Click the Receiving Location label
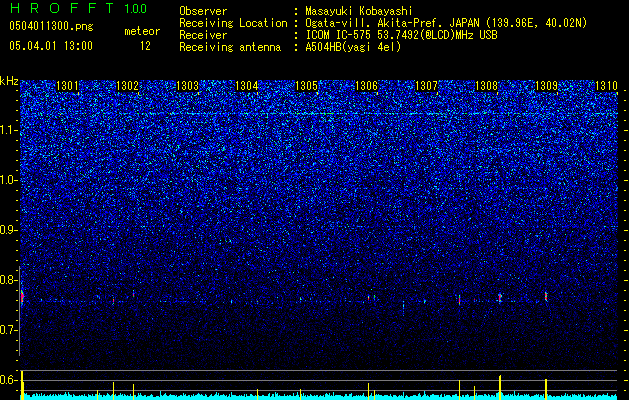This screenshot has width=629, height=400. click(233, 23)
